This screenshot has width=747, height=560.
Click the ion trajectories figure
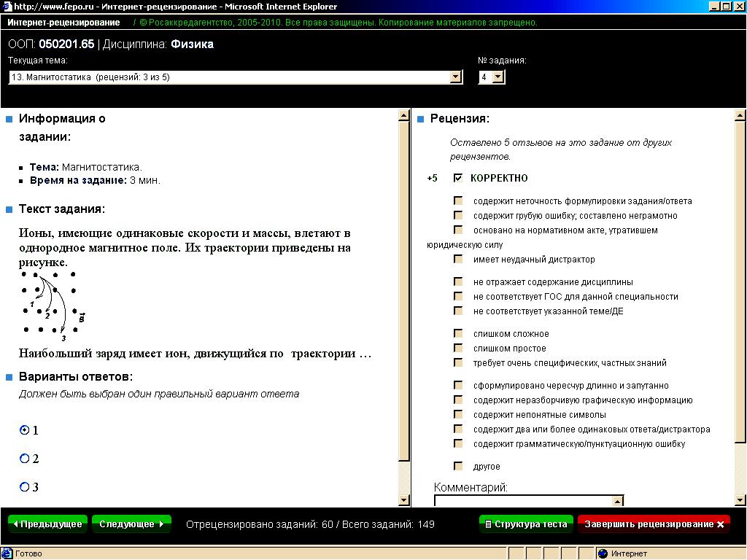[53, 306]
